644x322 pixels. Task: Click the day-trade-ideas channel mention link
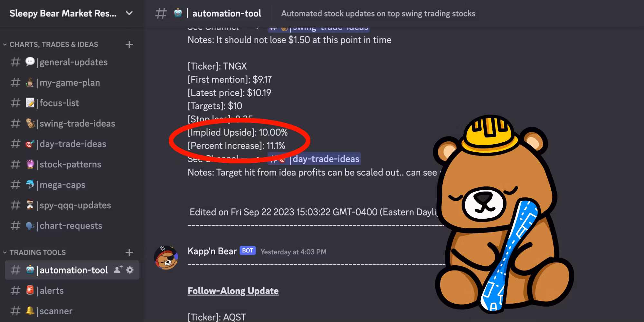point(314,159)
